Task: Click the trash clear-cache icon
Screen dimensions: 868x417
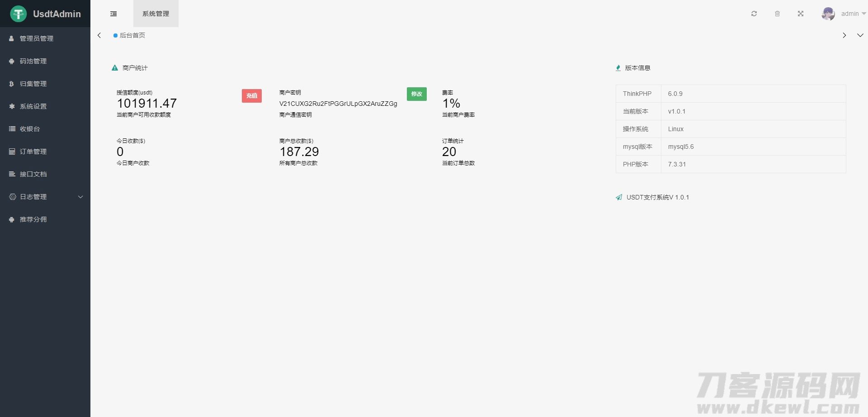Action: pyautogui.click(x=777, y=14)
